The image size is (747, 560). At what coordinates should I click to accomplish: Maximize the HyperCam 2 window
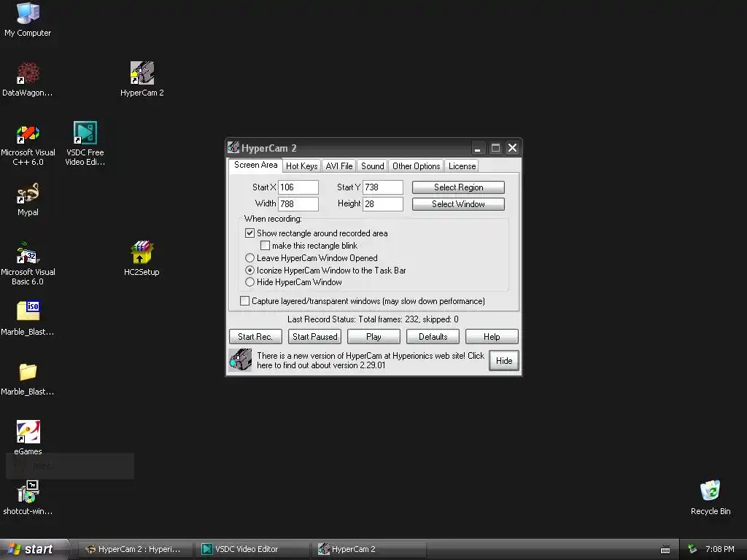pos(495,148)
